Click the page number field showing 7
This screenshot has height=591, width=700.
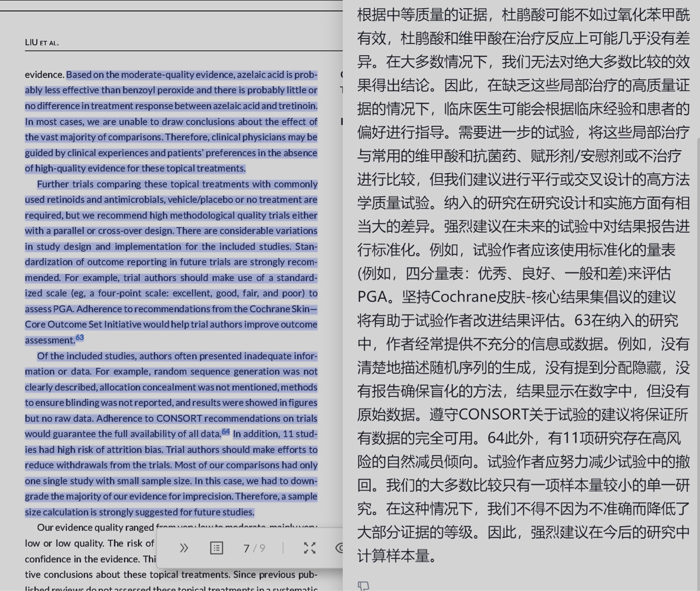pyautogui.click(x=246, y=548)
